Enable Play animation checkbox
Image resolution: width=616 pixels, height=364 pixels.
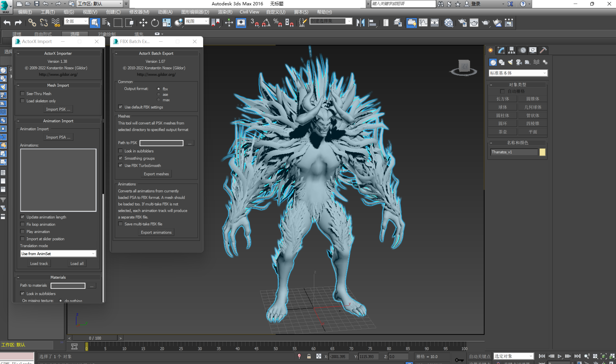[22, 231]
